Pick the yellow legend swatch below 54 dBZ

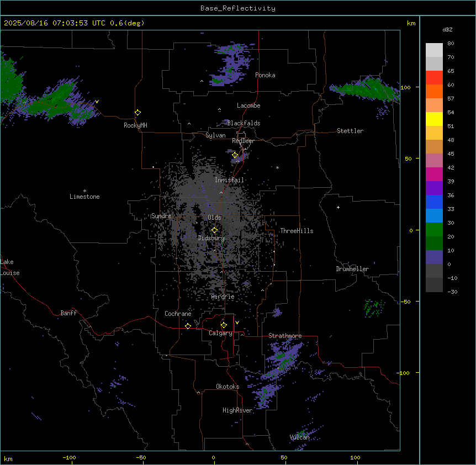tap(434, 119)
